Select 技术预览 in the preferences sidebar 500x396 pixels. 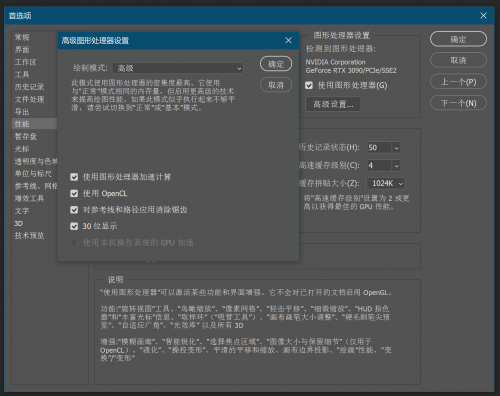(29, 236)
